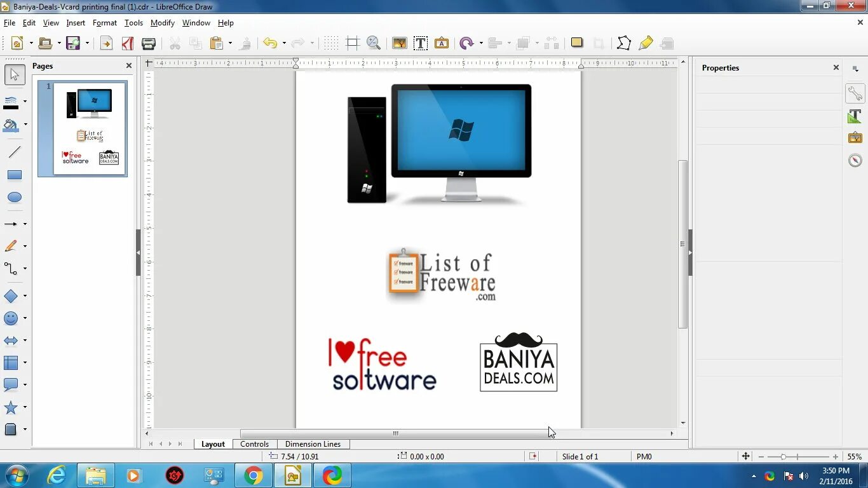Open the Modify menu
Viewport: 868px width, 488px height.
click(163, 23)
